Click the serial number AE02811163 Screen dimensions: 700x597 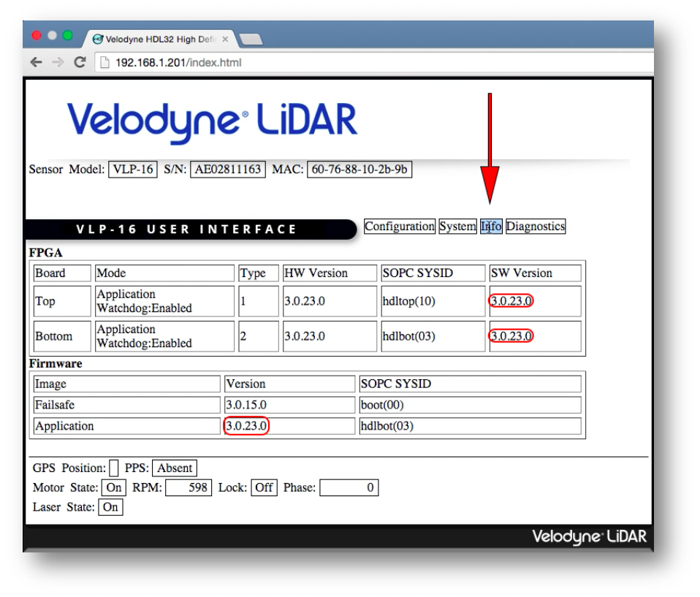(228, 170)
